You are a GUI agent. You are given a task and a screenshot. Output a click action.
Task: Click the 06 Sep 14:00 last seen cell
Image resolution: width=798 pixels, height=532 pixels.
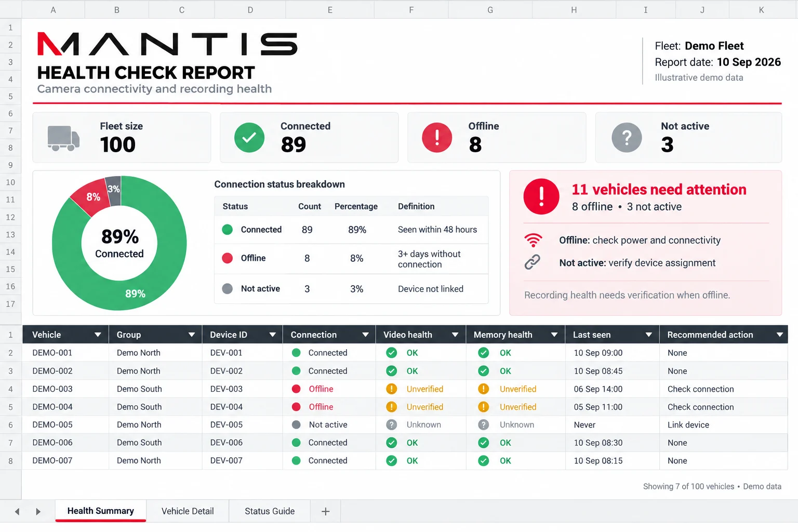click(612, 389)
